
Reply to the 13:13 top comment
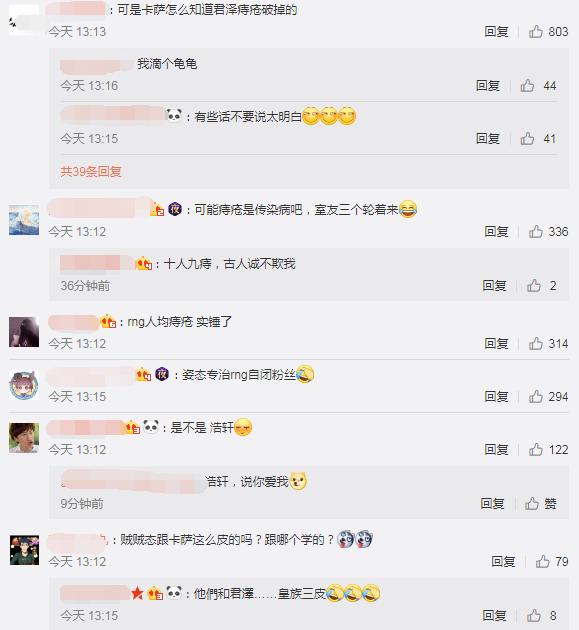[x=496, y=31]
